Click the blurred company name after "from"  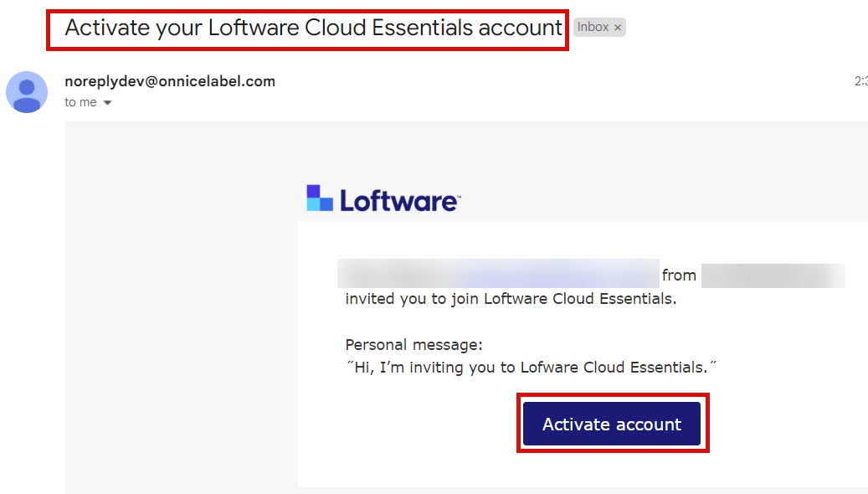[x=773, y=275]
